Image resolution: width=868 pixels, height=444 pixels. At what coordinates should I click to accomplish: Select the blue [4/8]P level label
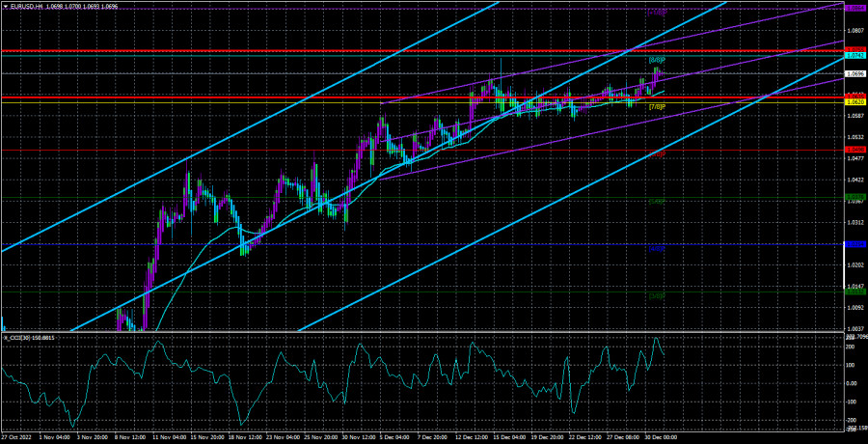[x=657, y=249]
